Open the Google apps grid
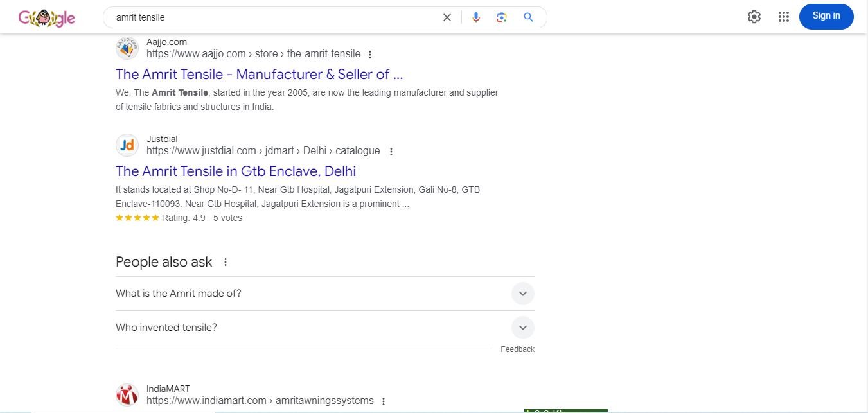868x413 pixels. tap(783, 17)
